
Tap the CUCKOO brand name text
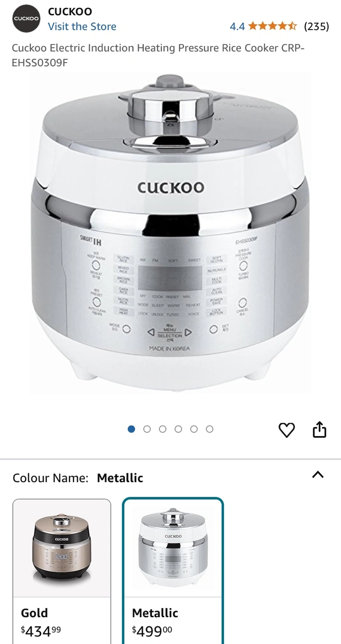[70, 11]
